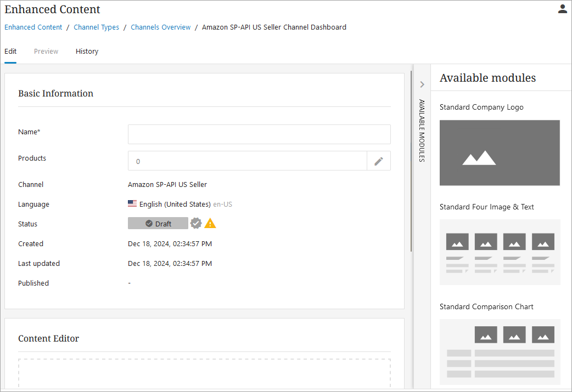Go to Enhanced Content breadcrumb link
Image resolution: width=572 pixels, height=392 pixels.
(33, 27)
